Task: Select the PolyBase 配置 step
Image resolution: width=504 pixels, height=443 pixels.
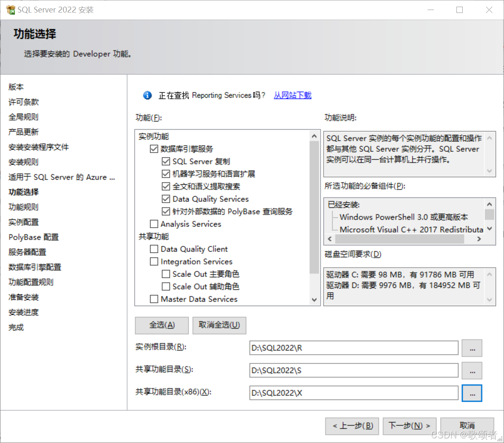Action: coord(34,237)
